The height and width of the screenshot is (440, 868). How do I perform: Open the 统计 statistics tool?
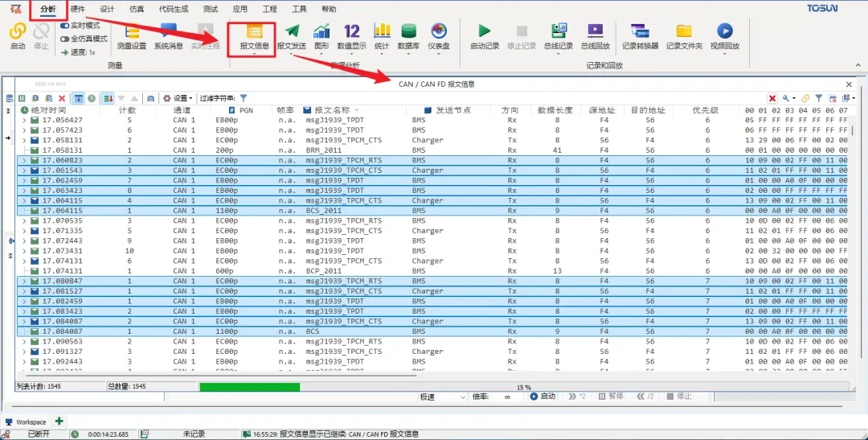click(382, 37)
